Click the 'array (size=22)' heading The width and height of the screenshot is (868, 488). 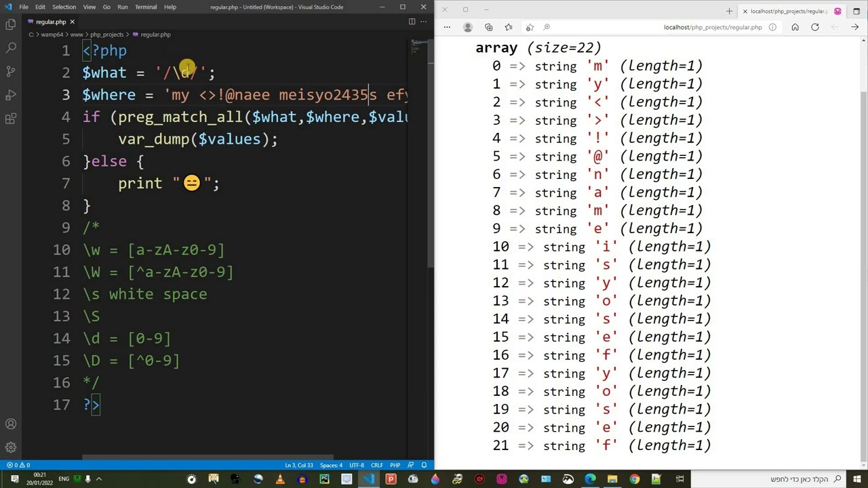(x=538, y=47)
